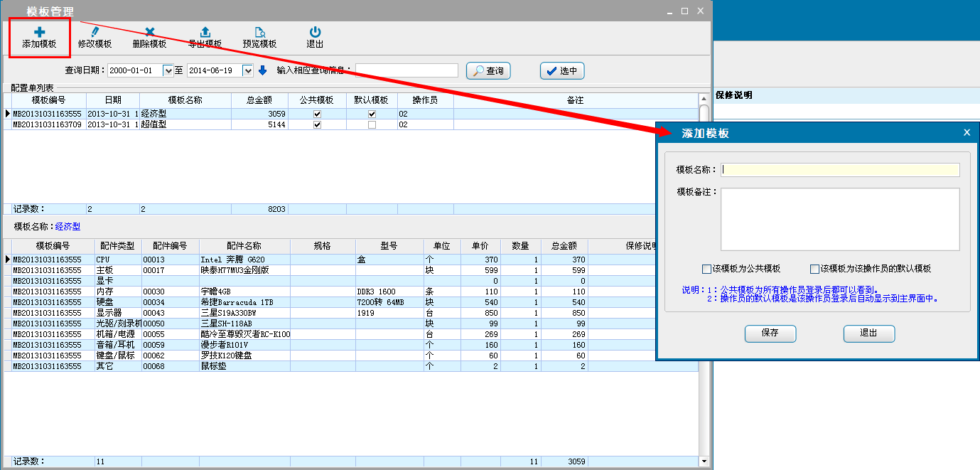980x470 pixels.
Task: Click the 查询 search button
Action: pos(488,70)
